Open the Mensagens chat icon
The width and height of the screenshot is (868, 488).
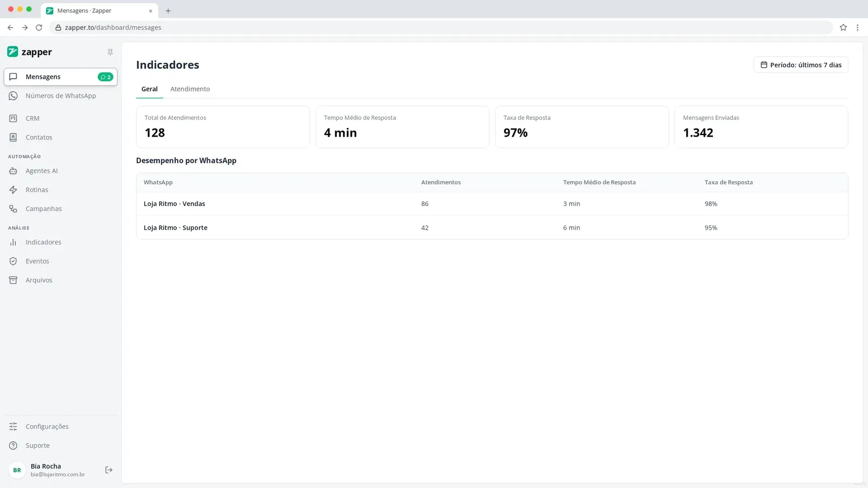13,77
